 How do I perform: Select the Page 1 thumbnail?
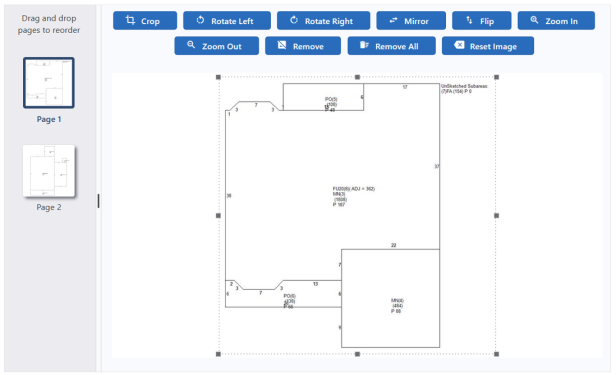tap(49, 83)
